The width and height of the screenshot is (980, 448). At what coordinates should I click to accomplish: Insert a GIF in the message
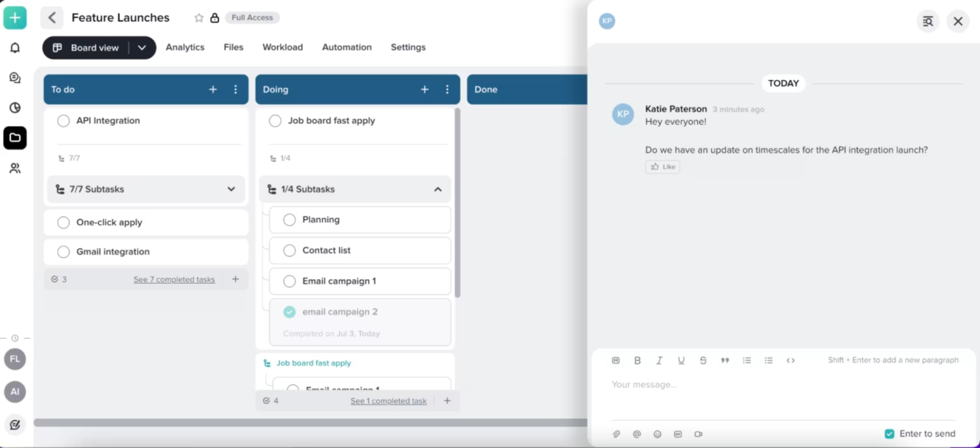tap(678, 434)
